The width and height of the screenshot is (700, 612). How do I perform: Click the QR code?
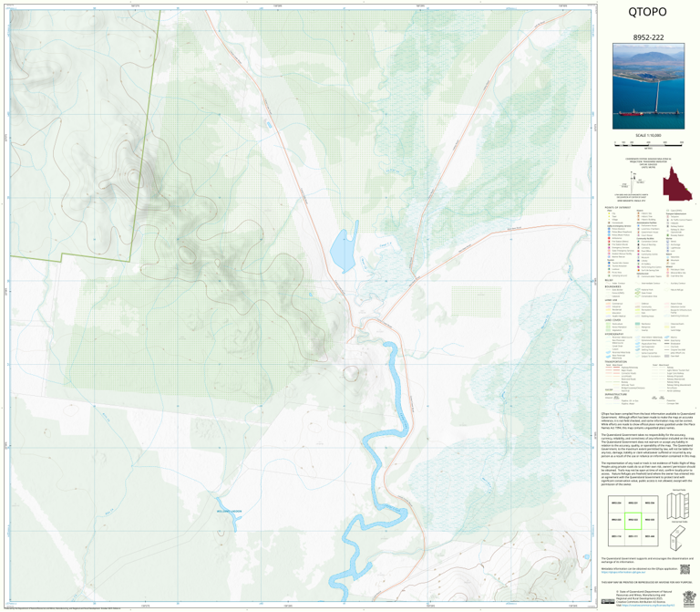click(685, 569)
